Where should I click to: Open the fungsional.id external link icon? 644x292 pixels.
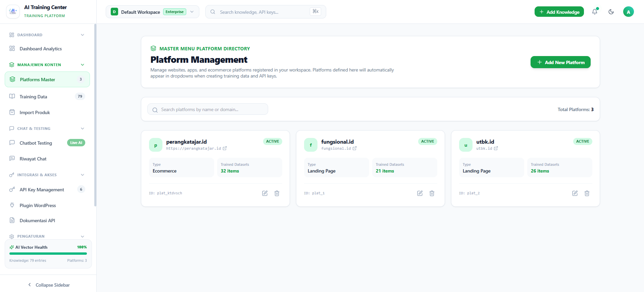(x=355, y=148)
